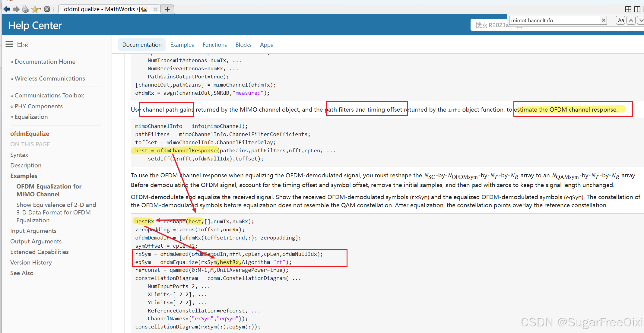Screen dimensions: 644x333
Task: Click the print page icon
Action: 26,9
